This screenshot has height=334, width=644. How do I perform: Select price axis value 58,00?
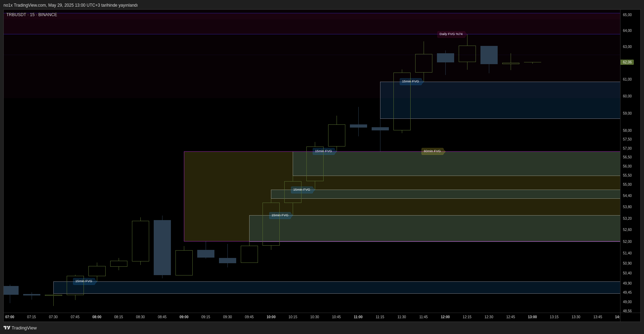pos(627,130)
